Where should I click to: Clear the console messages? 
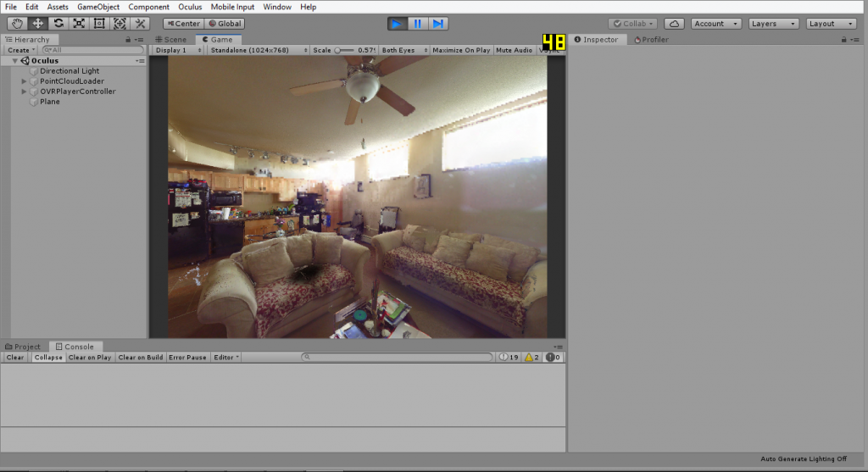pyautogui.click(x=15, y=358)
